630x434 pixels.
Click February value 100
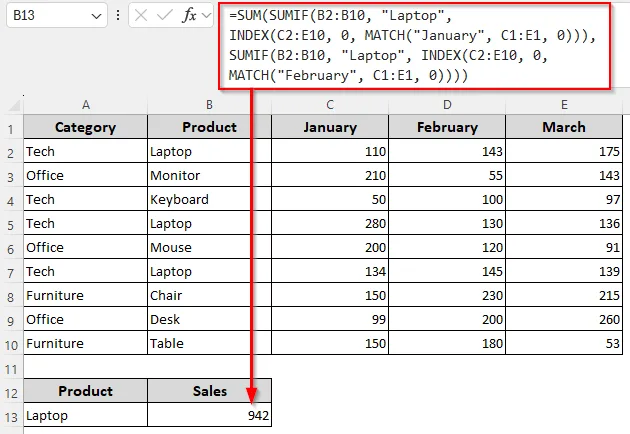(447, 199)
